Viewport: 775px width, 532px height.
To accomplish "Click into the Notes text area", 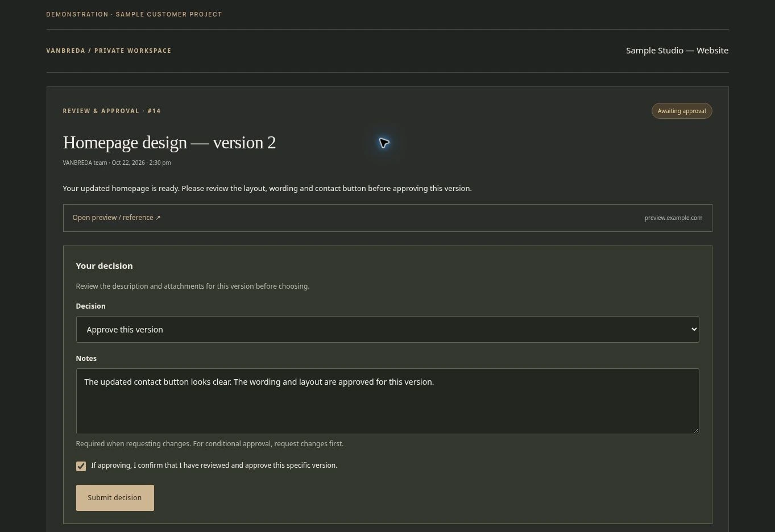I will tap(387, 401).
